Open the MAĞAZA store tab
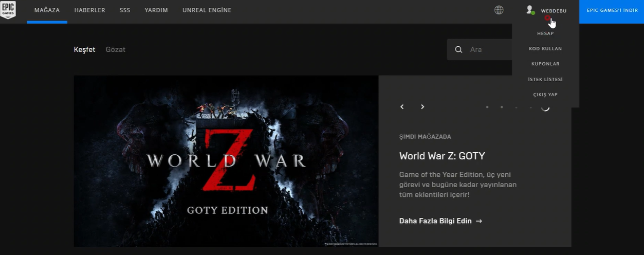Image resolution: width=644 pixels, height=255 pixels. (47, 10)
